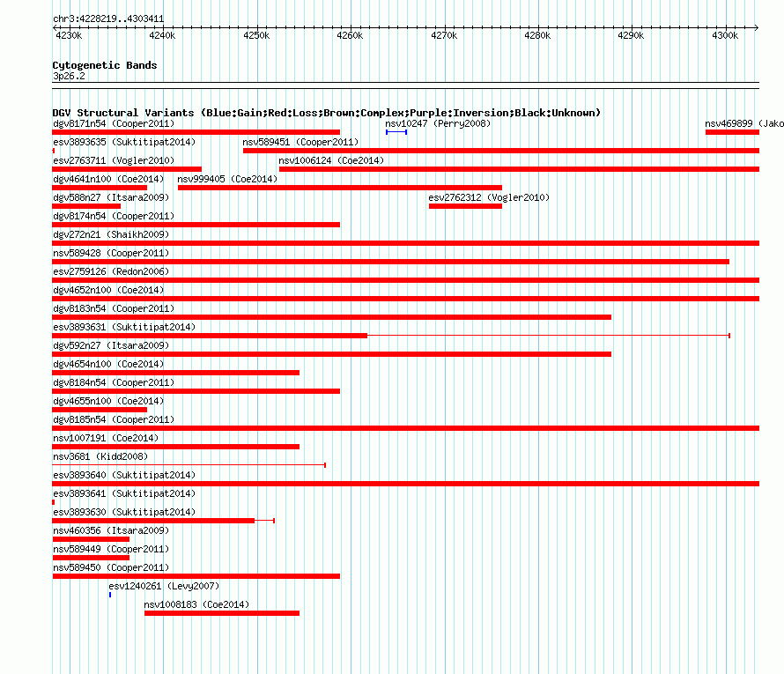The height and width of the screenshot is (674, 784).
Task: Open esv3893641 (Suktitipat2014) label
Action: click(x=124, y=493)
